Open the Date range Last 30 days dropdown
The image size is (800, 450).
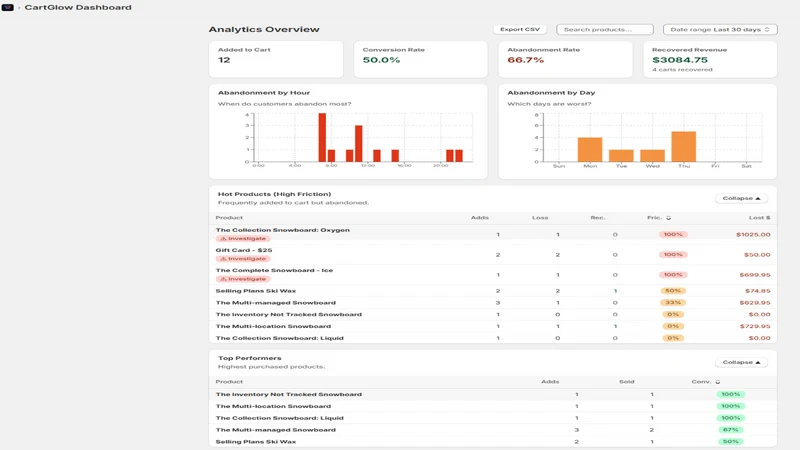720,30
